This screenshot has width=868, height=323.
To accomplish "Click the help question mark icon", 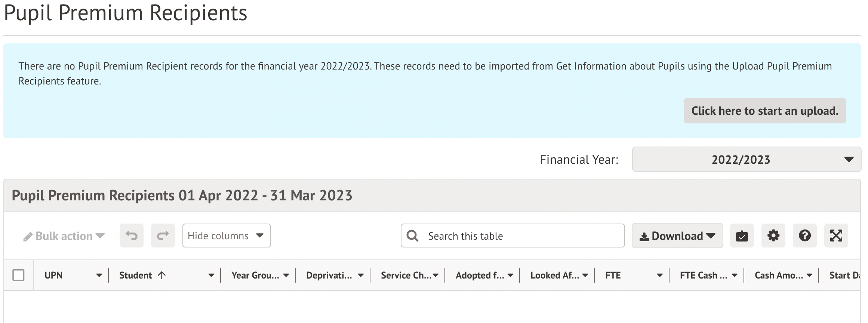I will pos(804,236).
